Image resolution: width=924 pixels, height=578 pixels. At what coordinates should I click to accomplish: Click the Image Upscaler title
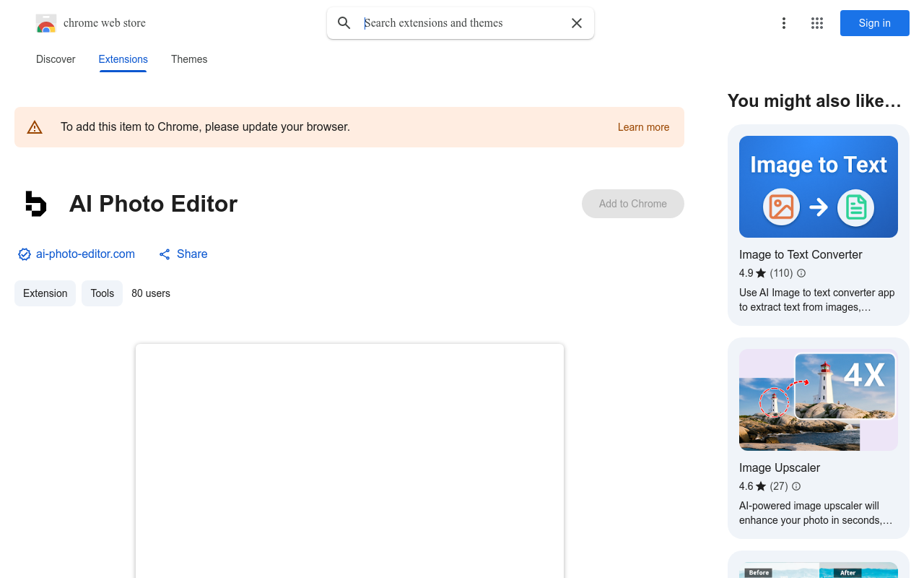click(780, 467)
